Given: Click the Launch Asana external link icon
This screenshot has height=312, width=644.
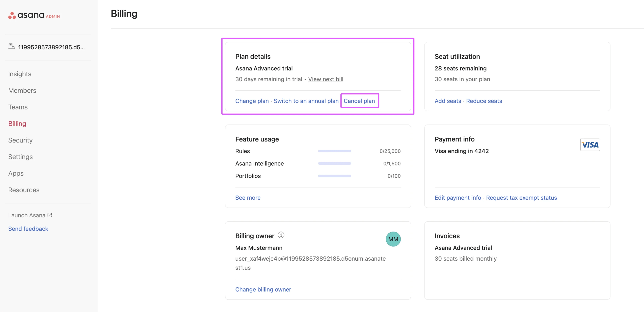Looking at the screenshot, I should coord(50,215).
